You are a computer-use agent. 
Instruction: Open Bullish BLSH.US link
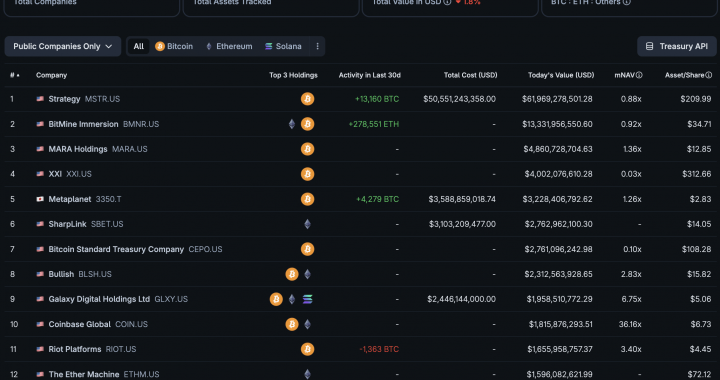[x=80, y=274]
